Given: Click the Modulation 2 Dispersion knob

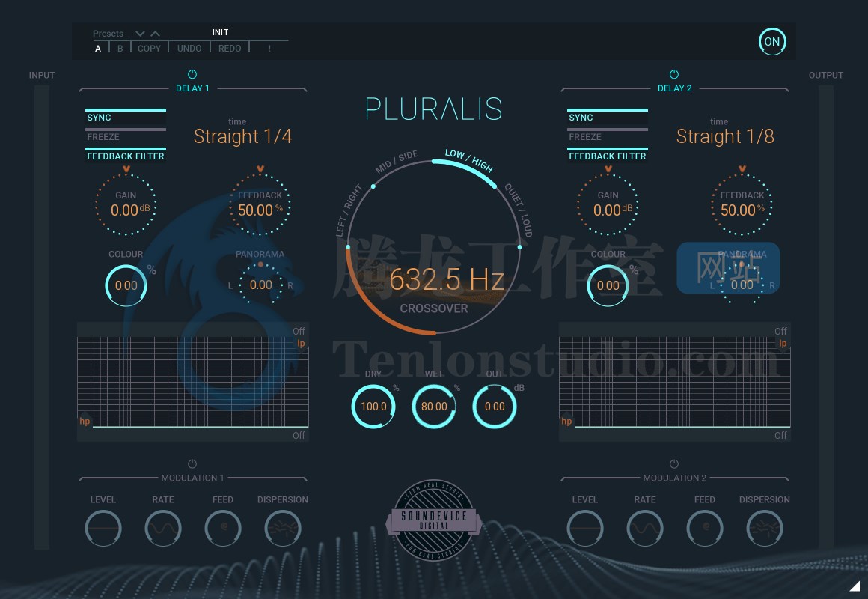Looking at the screenshot, I should 764,528.
